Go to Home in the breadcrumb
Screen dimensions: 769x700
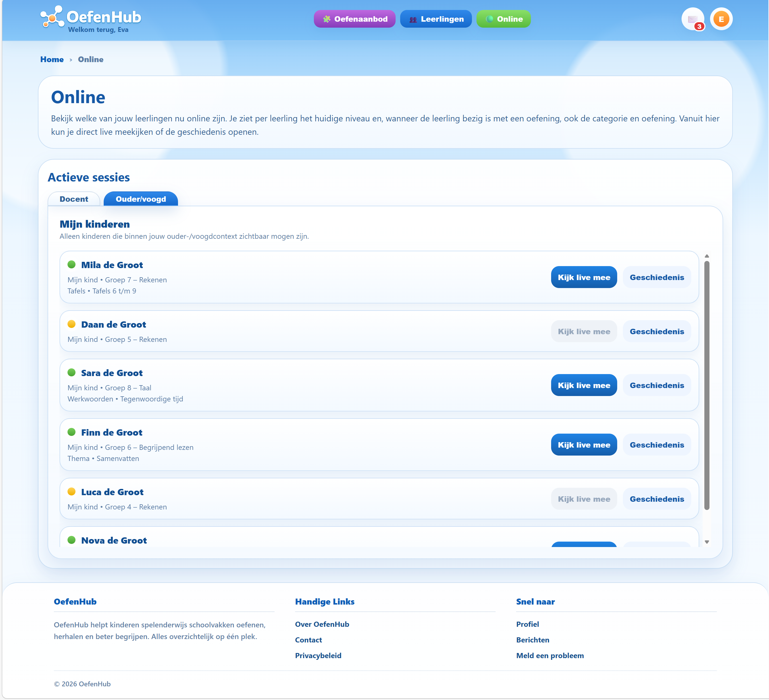(x=52, y=60)
